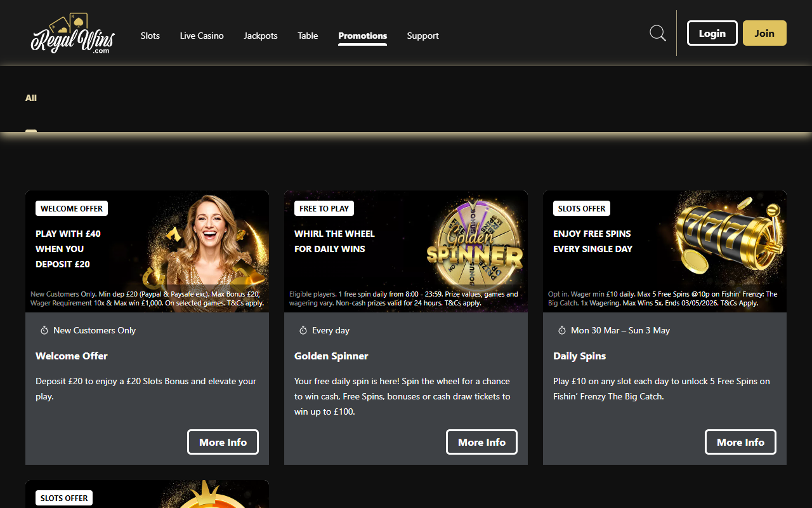Select the Promotions tab
Viewport: 812px width, 508px height.
pyautogui.click(x=363, y=36)
